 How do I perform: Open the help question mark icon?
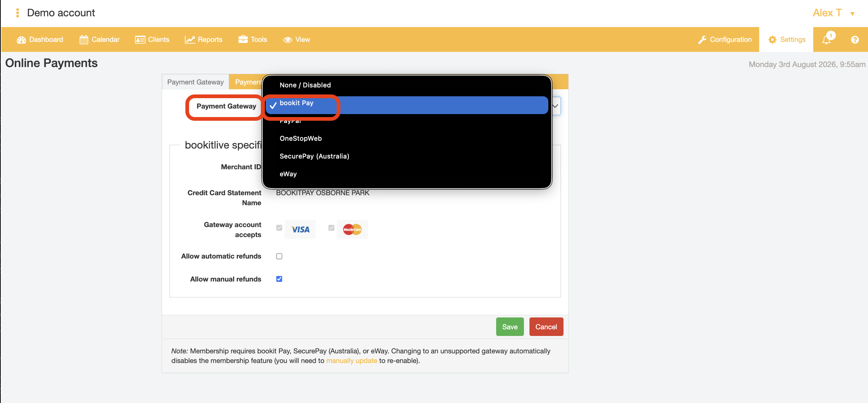(x=855, y=40)
